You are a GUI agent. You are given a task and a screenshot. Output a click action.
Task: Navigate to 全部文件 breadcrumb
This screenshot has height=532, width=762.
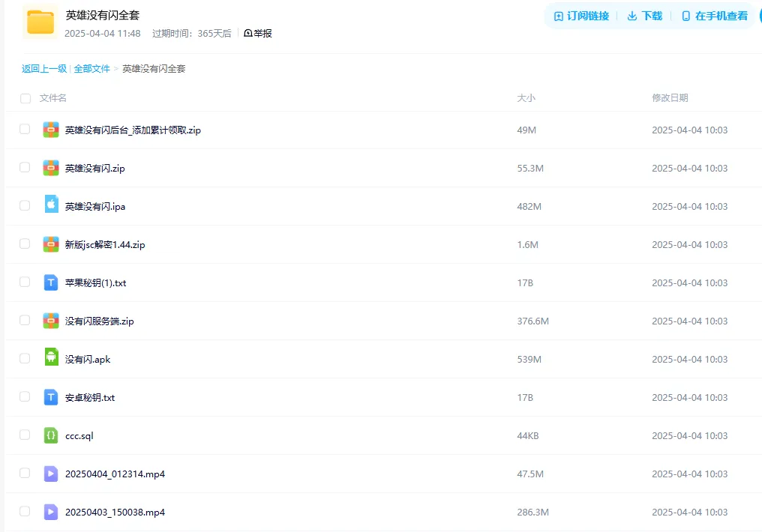(x=91, y=68)
